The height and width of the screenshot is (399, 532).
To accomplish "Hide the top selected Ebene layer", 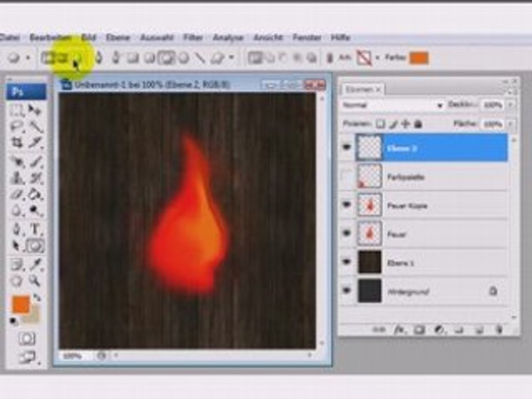I will click(347, 147).
